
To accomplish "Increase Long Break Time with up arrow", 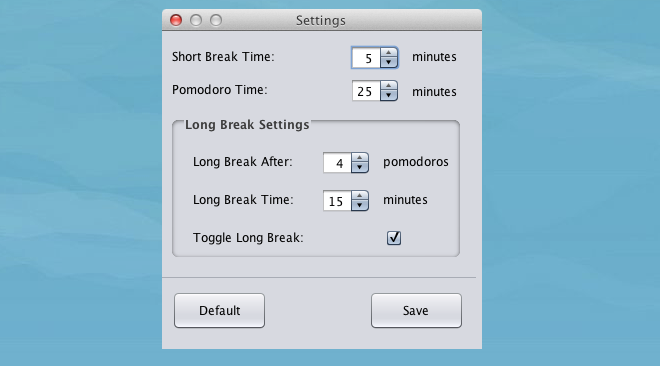I will point(359,196).
